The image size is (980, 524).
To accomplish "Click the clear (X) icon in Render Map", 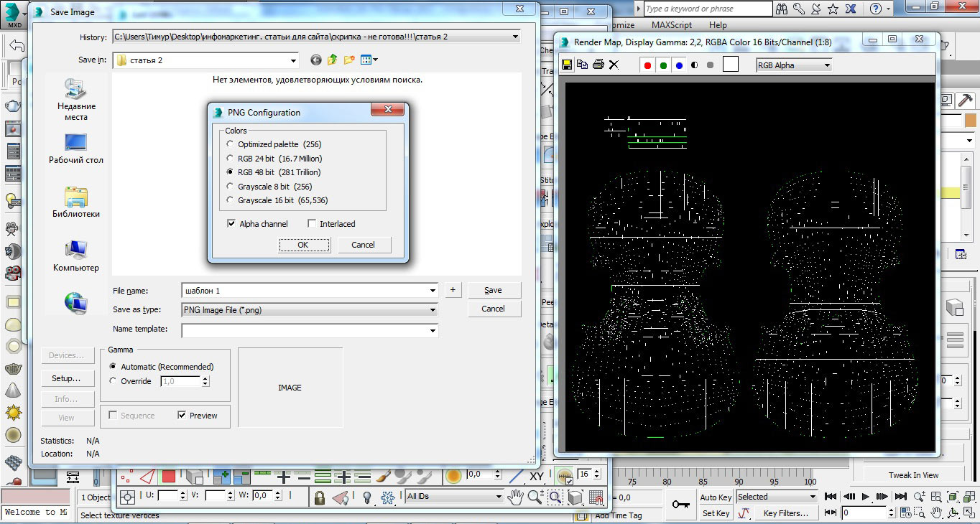I will [614, 65].
